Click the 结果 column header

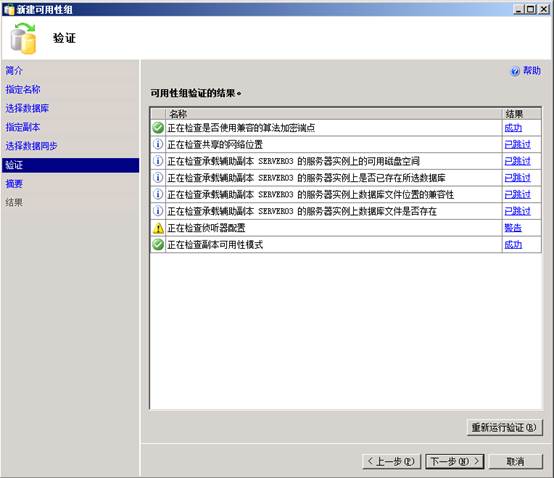coord(521,114)
